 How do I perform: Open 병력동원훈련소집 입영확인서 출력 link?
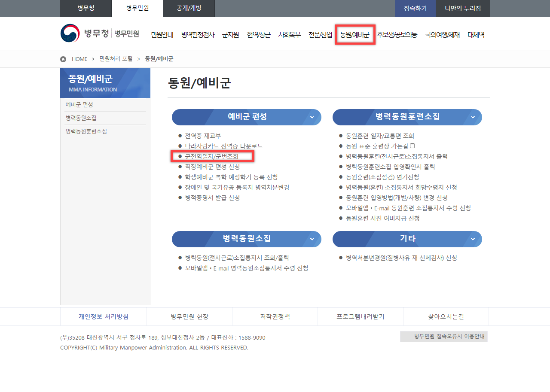(x=390, y=167)
